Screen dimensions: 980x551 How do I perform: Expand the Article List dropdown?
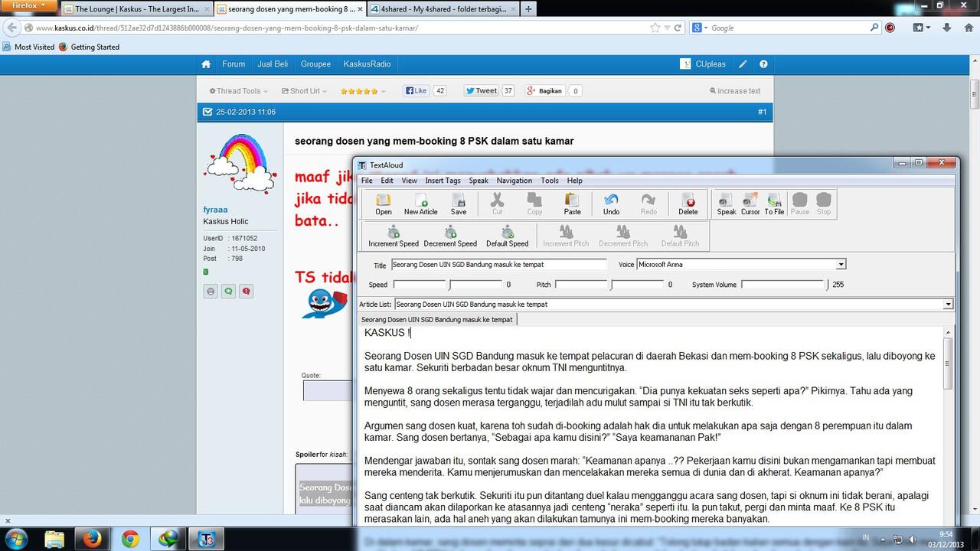[x=948, y=305]
